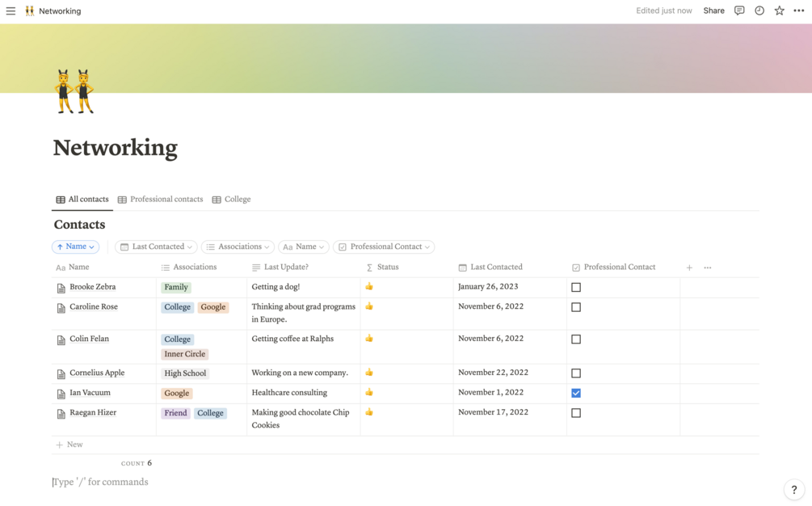Screen dimensions: 812x506
Task: Favorite this page with the star icon
Action: (x=780, y=11)
